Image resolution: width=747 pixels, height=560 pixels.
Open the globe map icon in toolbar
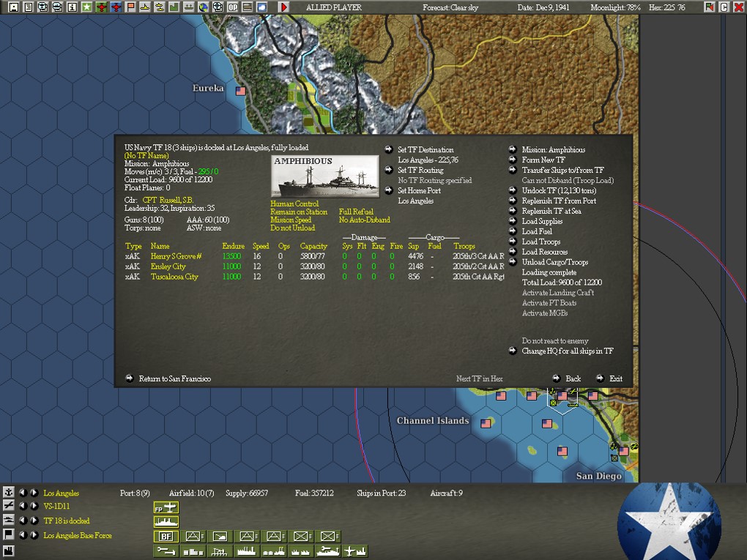click(x=204, y=7)
